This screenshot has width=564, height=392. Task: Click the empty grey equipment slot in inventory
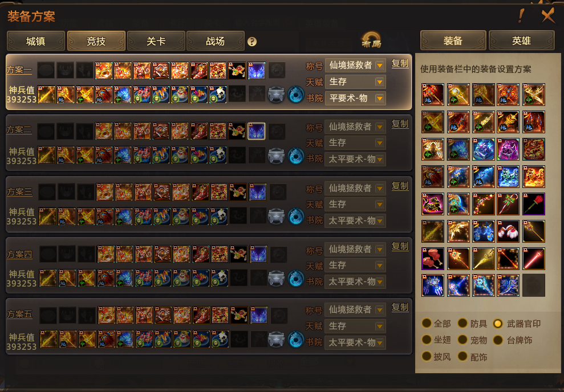pyautogui.click(x=533, y=285)
